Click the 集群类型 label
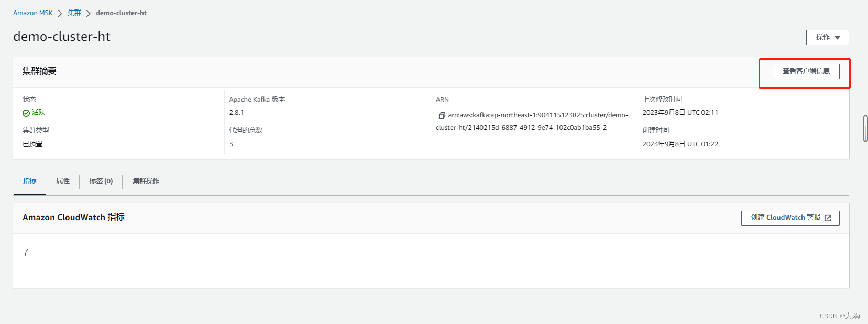The width and height of the screenshot is (868, 324). [36, 131]
